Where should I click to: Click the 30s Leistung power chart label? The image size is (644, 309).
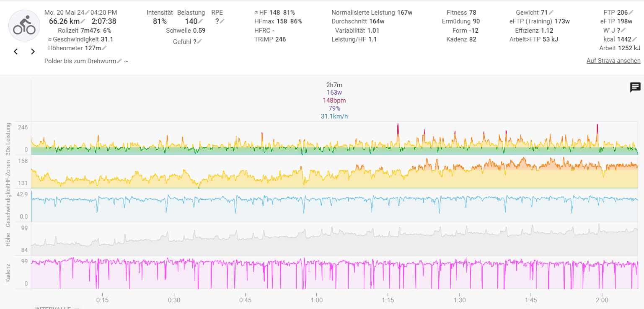(x=8, y=139)
